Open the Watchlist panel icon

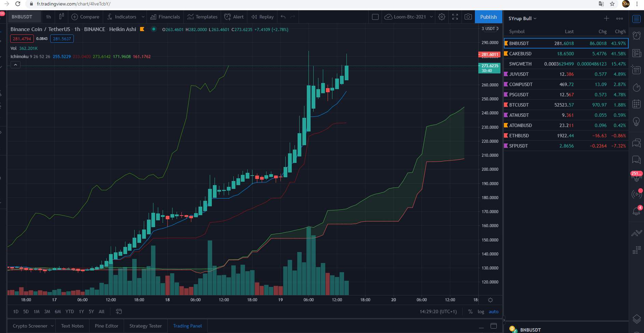pyautogui.click(x=636, y=19)
